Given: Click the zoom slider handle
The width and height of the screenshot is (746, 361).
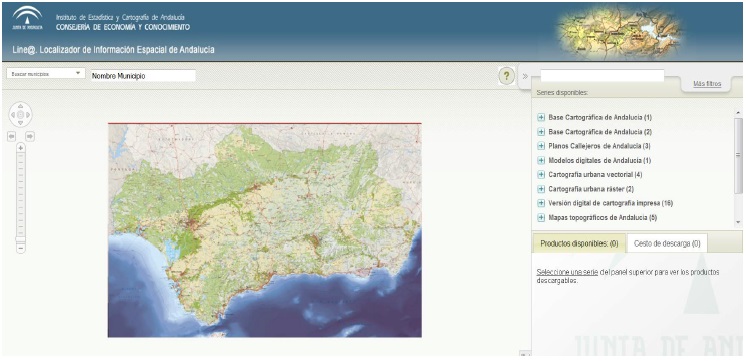Looking at the screenshot, I should (x=20, y=239).
